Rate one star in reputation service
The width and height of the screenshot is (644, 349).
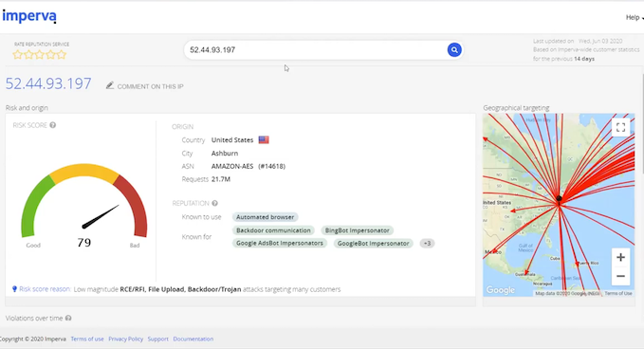17,55
